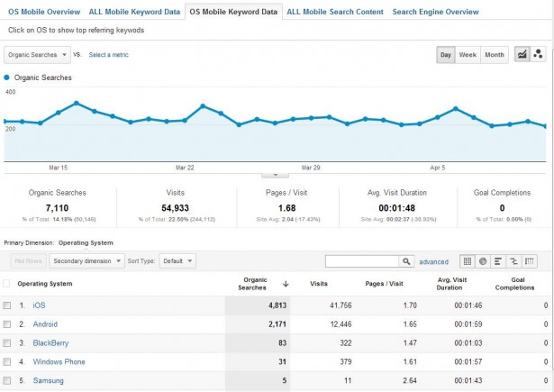
Task: Click the Organic Searches legend dot
Action: point(6,77)
